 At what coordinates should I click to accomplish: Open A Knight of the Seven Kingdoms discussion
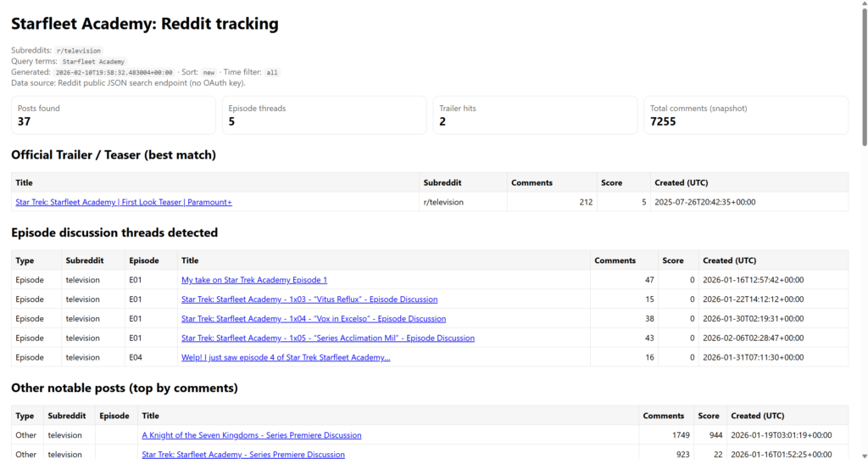(251, 435)
